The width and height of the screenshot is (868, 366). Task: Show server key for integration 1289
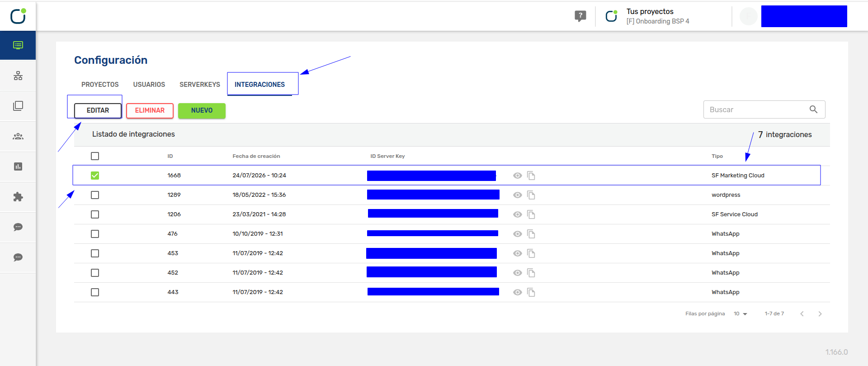click(518, 195)
